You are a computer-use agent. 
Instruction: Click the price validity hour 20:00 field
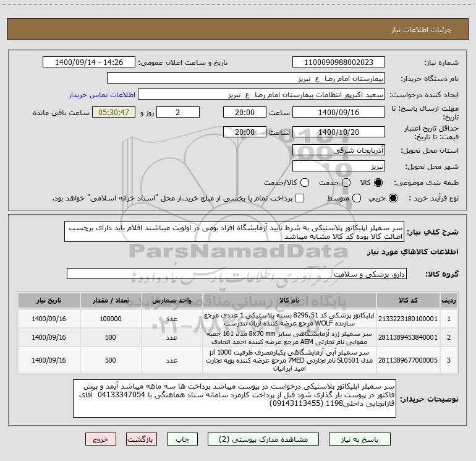tap(245, 132)
